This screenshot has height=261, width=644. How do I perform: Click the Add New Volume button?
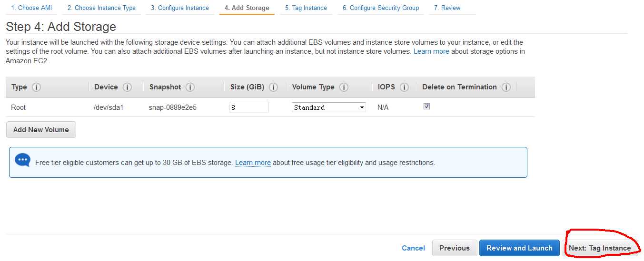[x=41, y=130]
